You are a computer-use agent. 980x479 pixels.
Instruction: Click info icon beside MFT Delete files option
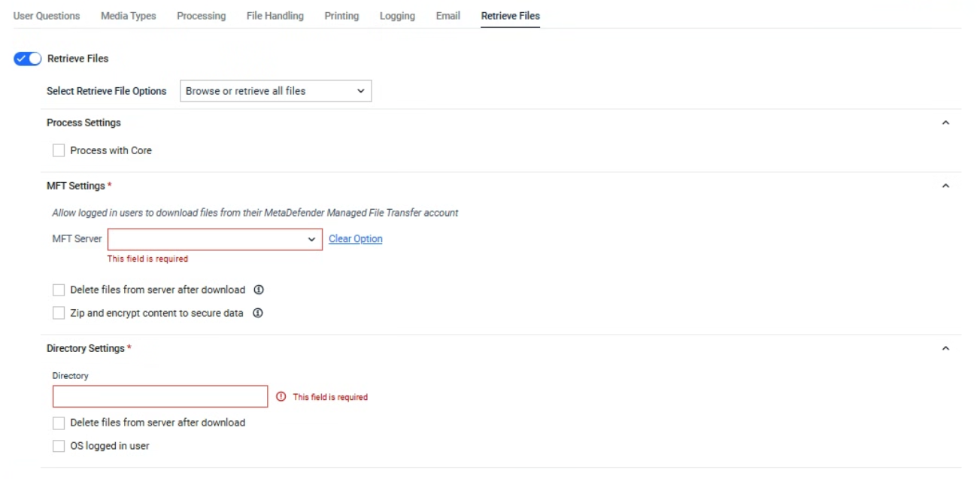tap(259, 290)
